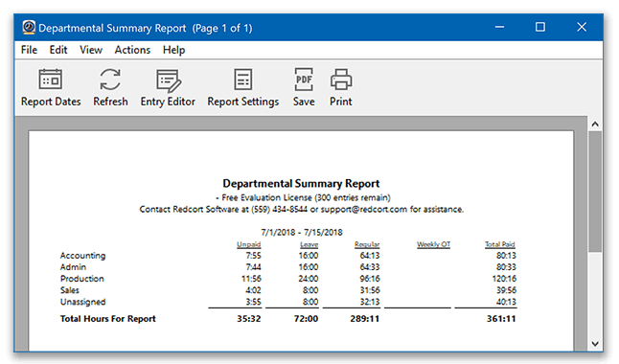Open the Help menu
The height and width of the screenshot is (364, 619).
[173, 50]
